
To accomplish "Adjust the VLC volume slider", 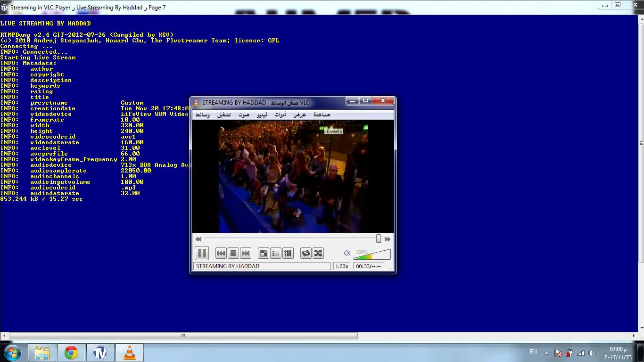I will 372,255.
